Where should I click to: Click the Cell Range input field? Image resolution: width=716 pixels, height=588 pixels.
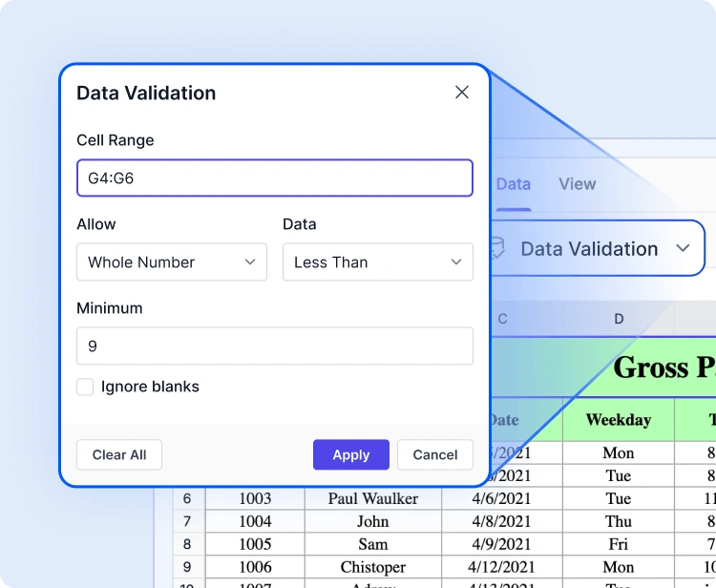pos(274,178)
